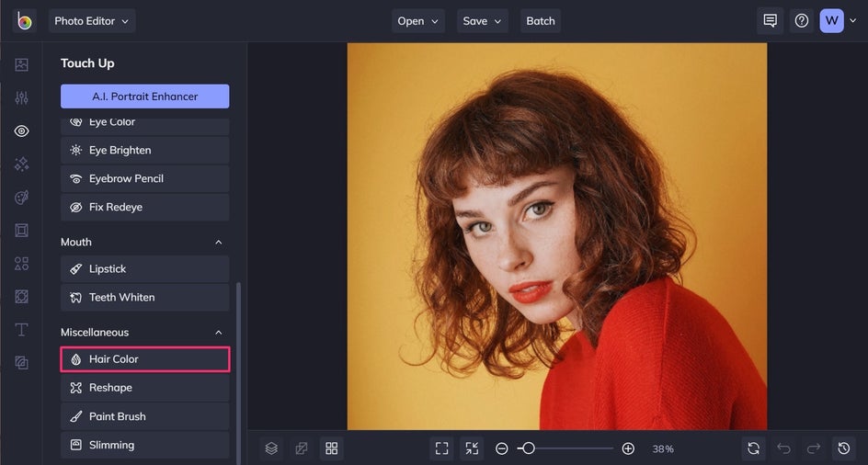This screenshot has width=868, height=465.
Task: Select the Lipstick tool
Action: click(x=145, y=269)
